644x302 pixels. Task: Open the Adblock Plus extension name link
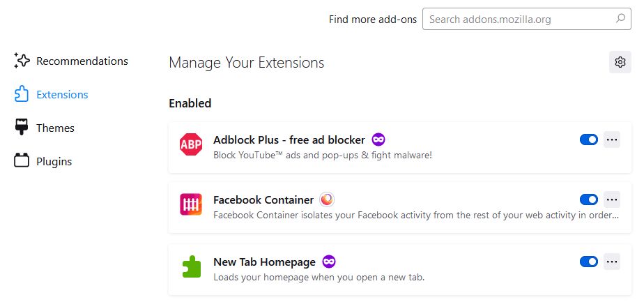pos(289,140)
